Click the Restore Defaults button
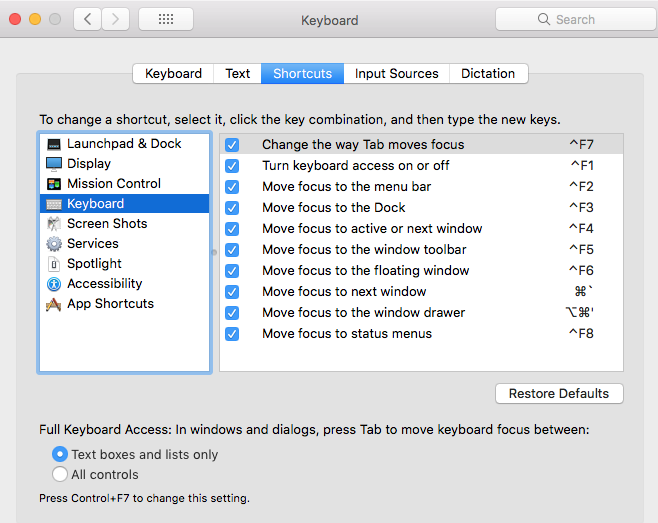 pyautogui.click(x=559, y=394)
